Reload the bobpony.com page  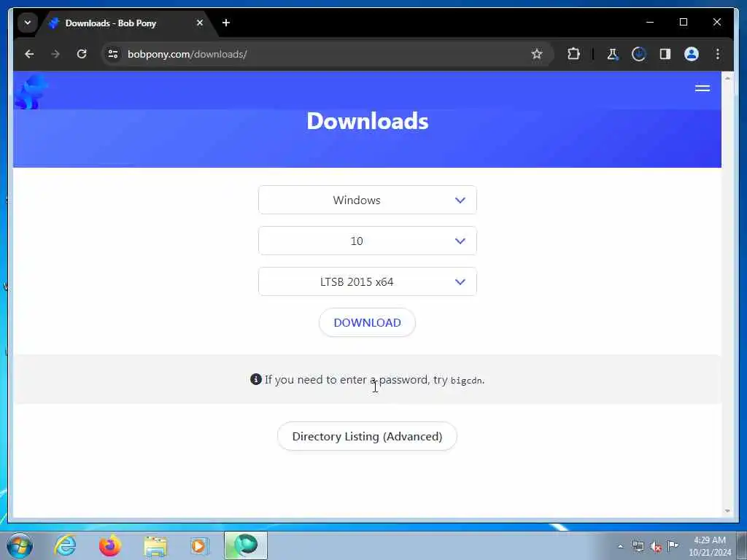coord(82,54)
